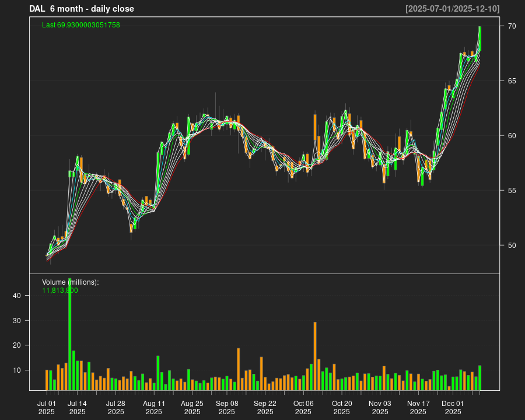Click the green 11,813,800 volume value
This screenshot has height=420, width=525.
click(x=60, y=290)
